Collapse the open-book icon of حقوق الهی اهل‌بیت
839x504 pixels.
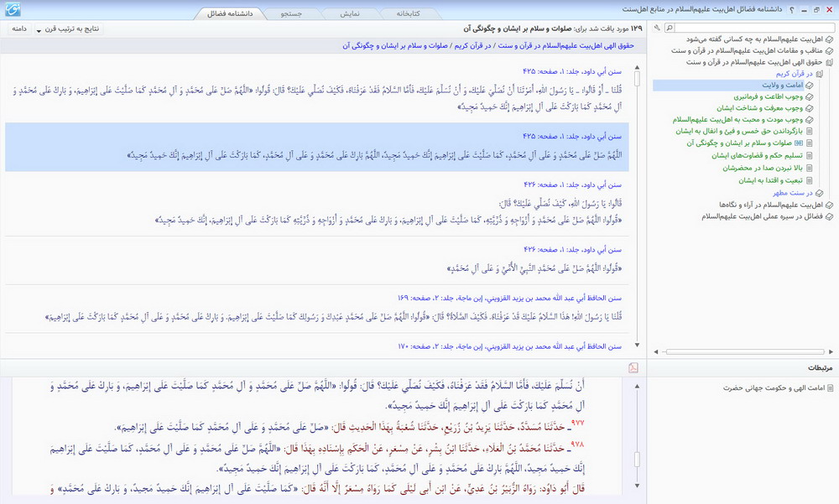coord(829,63)
